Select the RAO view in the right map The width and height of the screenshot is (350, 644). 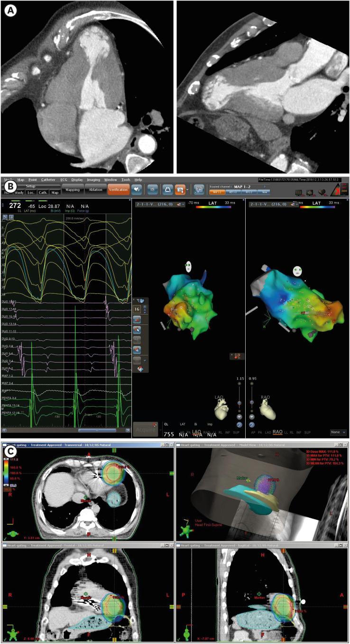278,432
